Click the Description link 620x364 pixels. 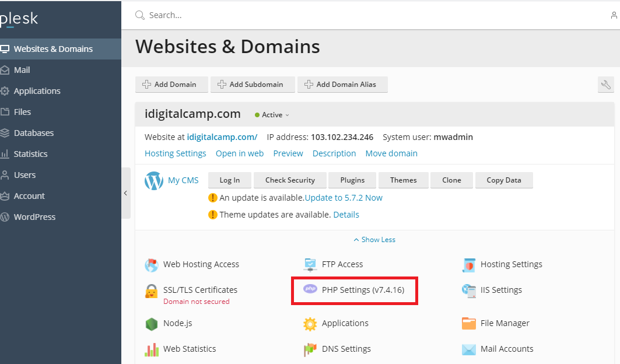tap(334, 153)
